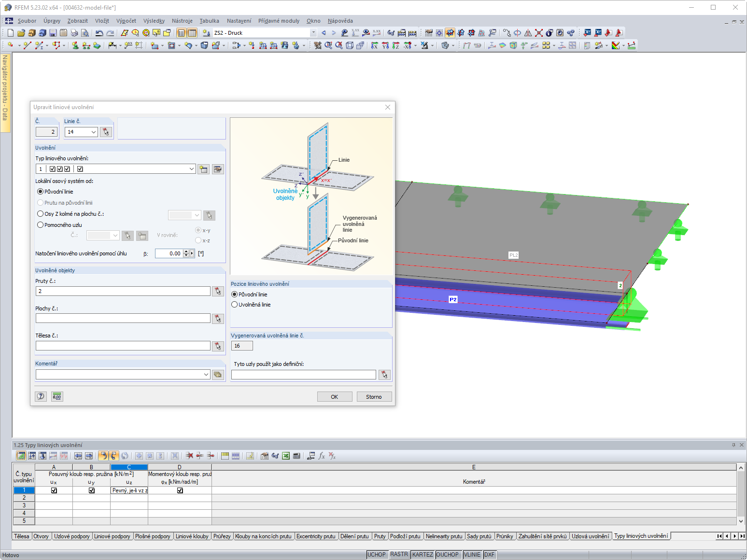Switch to the Liniové klouby tab
The width and height of the screenshot is (747, 560).
pos(192,536)
